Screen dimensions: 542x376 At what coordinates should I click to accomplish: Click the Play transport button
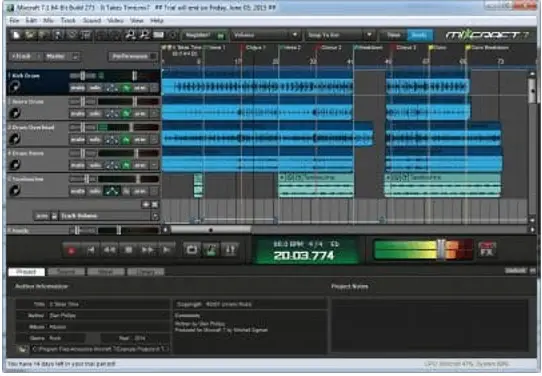[166, 250]
